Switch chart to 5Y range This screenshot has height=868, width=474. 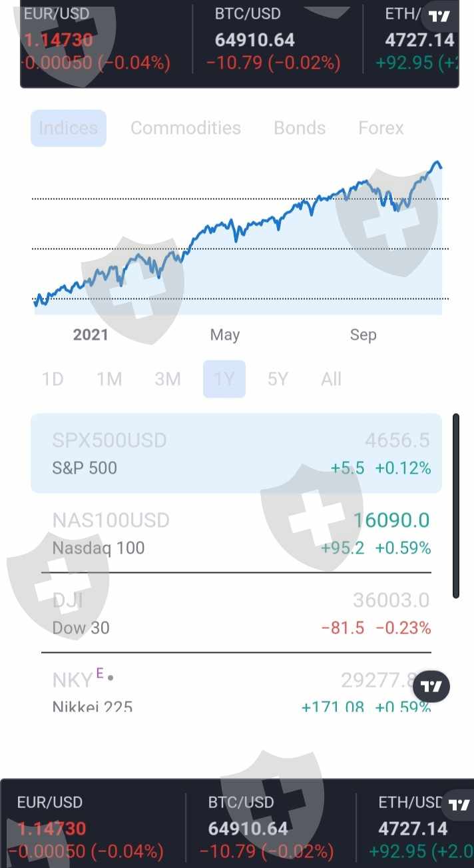click(278, 379)
